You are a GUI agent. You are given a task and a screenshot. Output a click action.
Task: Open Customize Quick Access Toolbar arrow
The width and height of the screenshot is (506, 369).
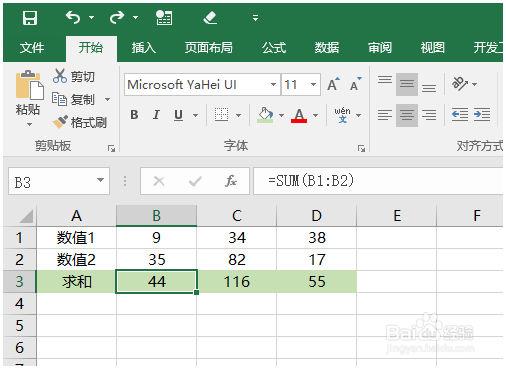coord(255,18)
